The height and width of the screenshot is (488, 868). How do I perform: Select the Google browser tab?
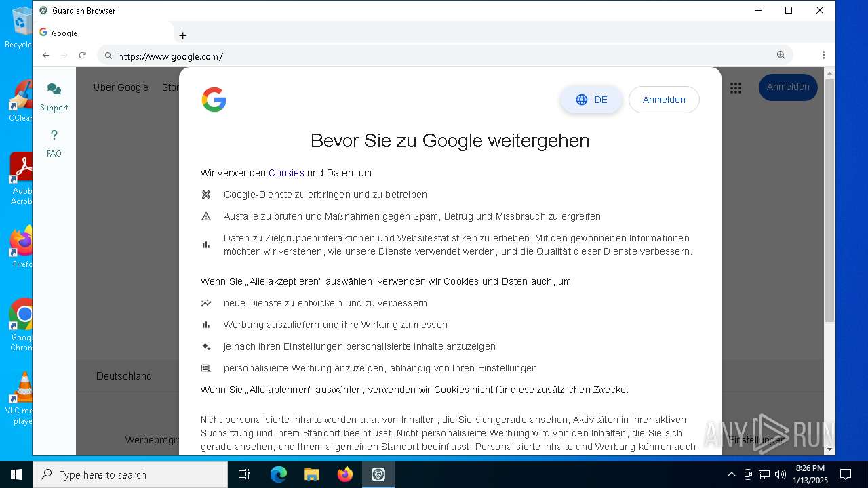coord(102,33)
